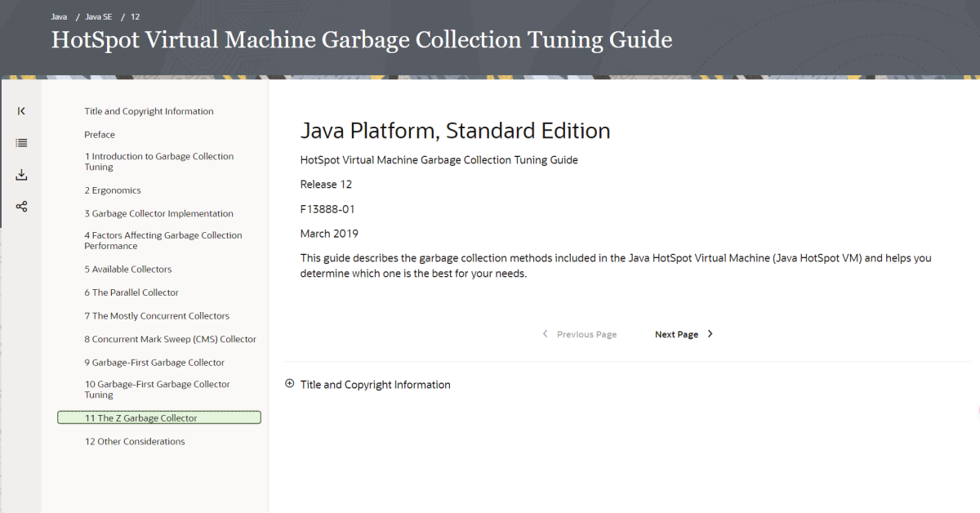Viewport: 980px width, 513px height.
Task: Open Title and Copyright Information in the sidebar
Action: pos(149,111)
